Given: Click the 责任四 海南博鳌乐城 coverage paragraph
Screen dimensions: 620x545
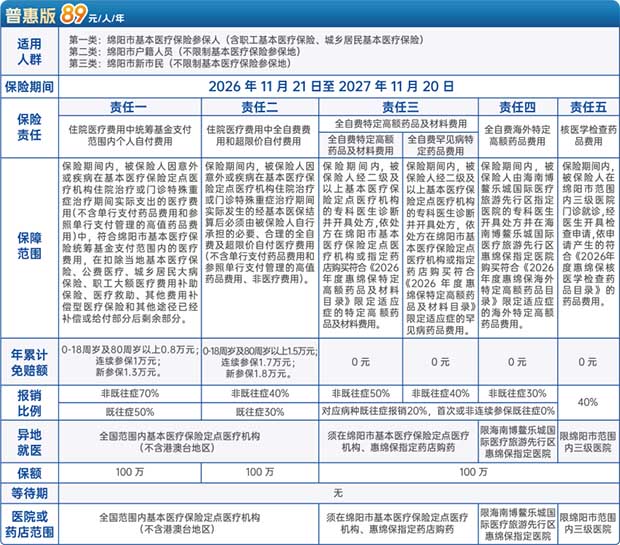Looking at the screenshot, I should pyautogui.click(x=517, y=245).
